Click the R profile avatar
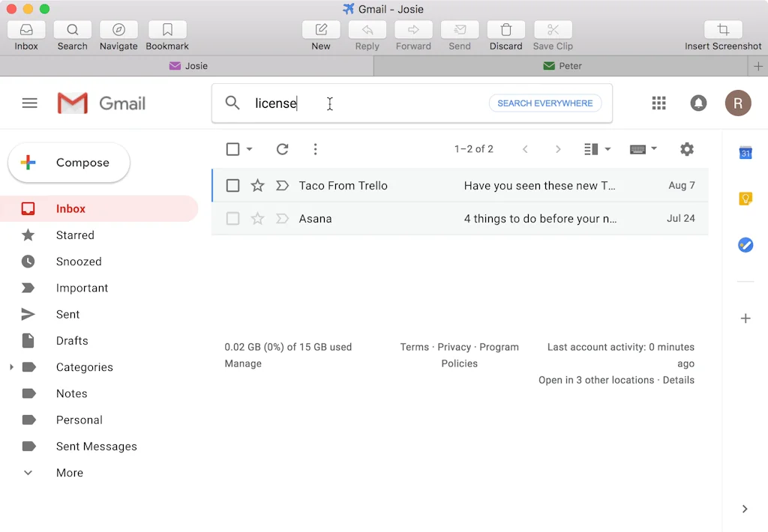The width and height of the screenshot is (768, 532). click(x=738, y=103)
